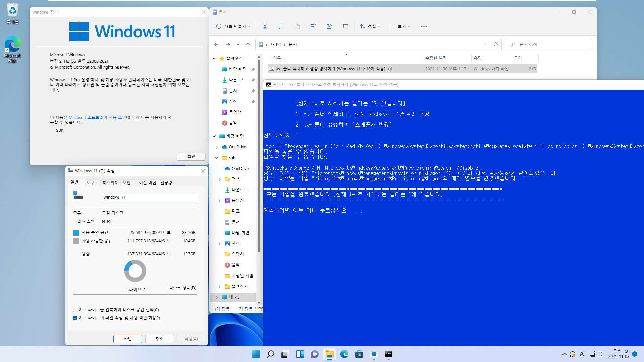Click the Delete trash icon in Explorer toolbar
Viewport: 644px width, 362px height.
345,26
